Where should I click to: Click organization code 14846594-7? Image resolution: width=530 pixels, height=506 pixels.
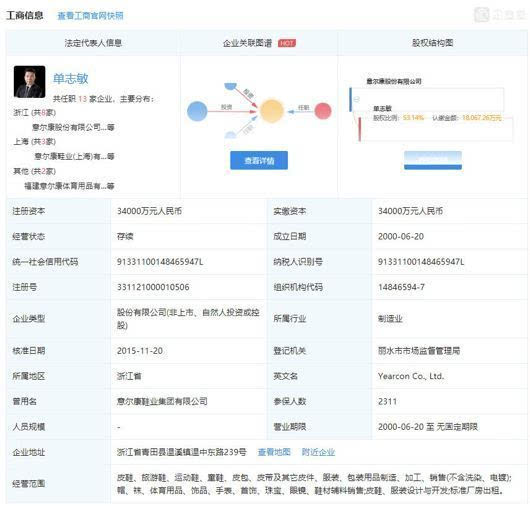coord(401,287)
